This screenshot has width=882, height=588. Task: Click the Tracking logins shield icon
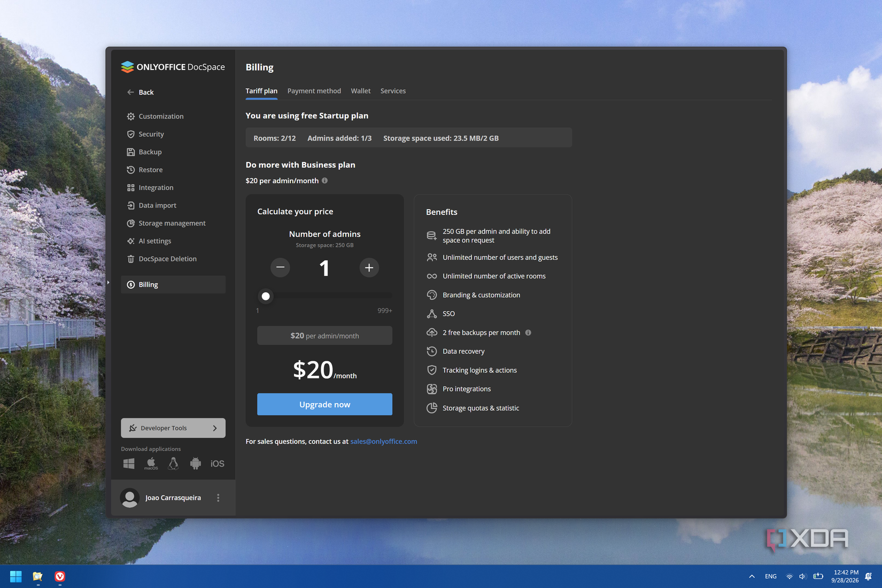(x=432, y=370)
